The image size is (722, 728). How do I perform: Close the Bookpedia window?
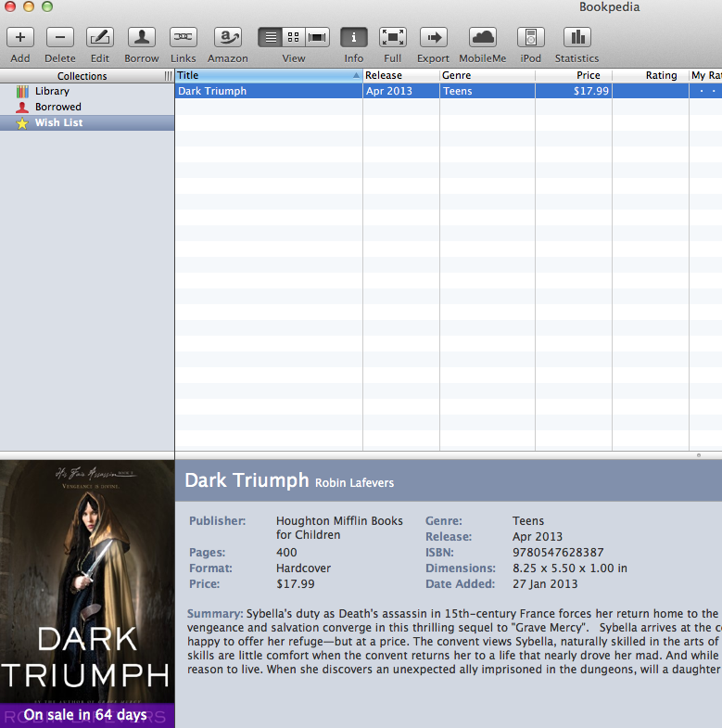click(10, 6)
